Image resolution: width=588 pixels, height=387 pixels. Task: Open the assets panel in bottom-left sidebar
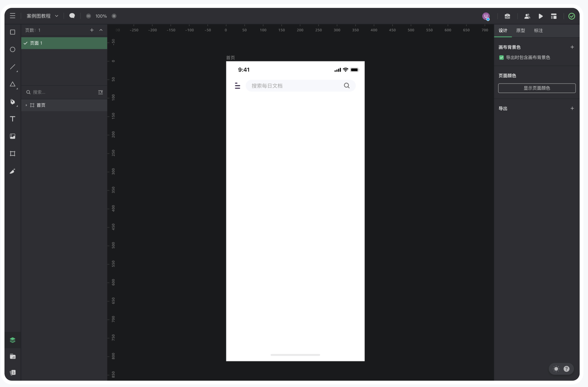tap(12, 356)
